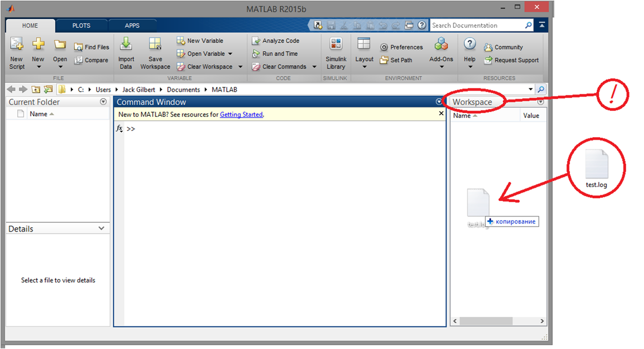Minimize the toolstrip ribbon

pos(542,25)
